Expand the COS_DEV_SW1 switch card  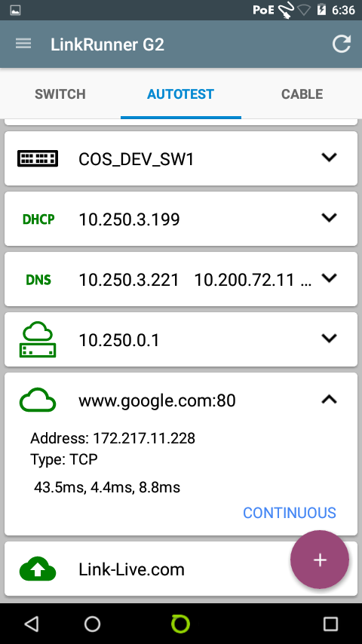[329, 158]
